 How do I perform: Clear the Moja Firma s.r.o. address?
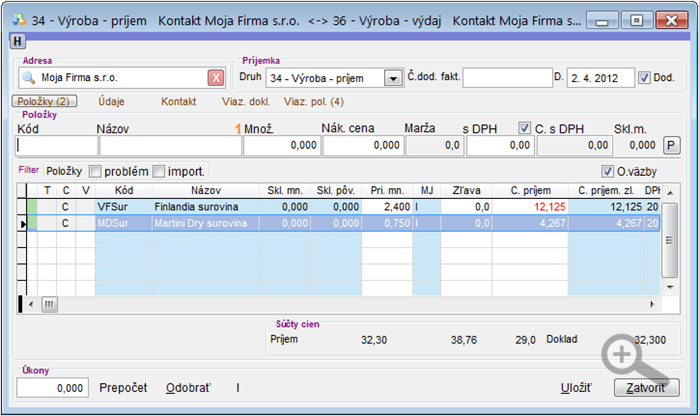tap(216, 78)
